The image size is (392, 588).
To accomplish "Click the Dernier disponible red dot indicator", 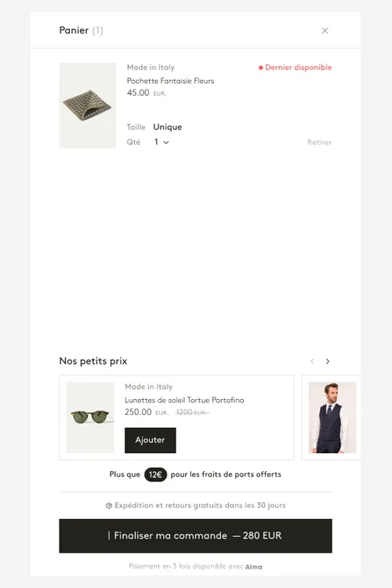I will 261,67.
